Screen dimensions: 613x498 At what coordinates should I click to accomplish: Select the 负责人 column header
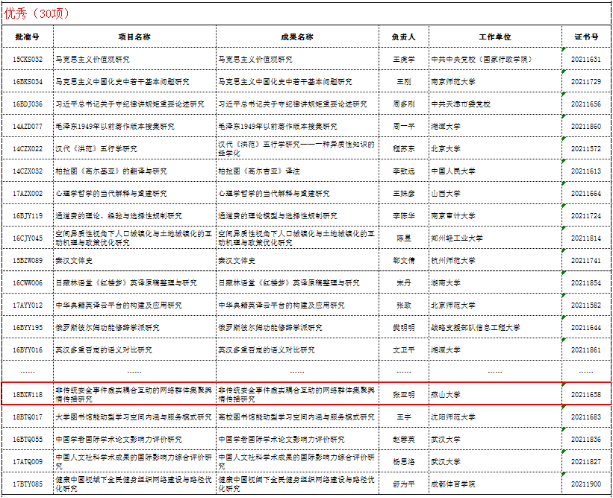[403, 34]
